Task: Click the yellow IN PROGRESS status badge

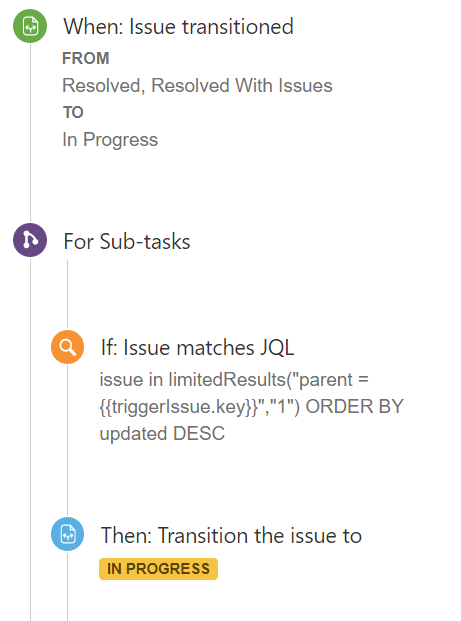Action: (x=158, y=569)
